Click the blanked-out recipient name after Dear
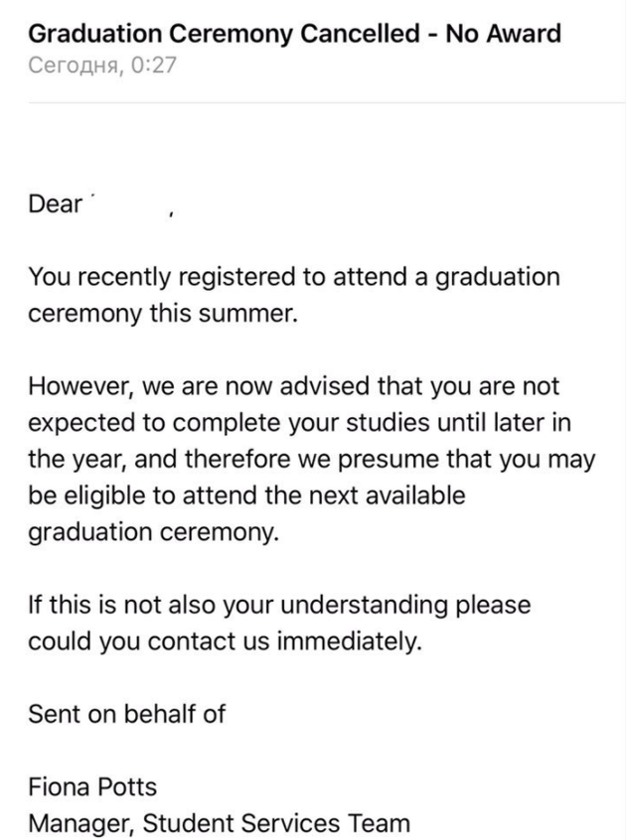 point(128,205)
